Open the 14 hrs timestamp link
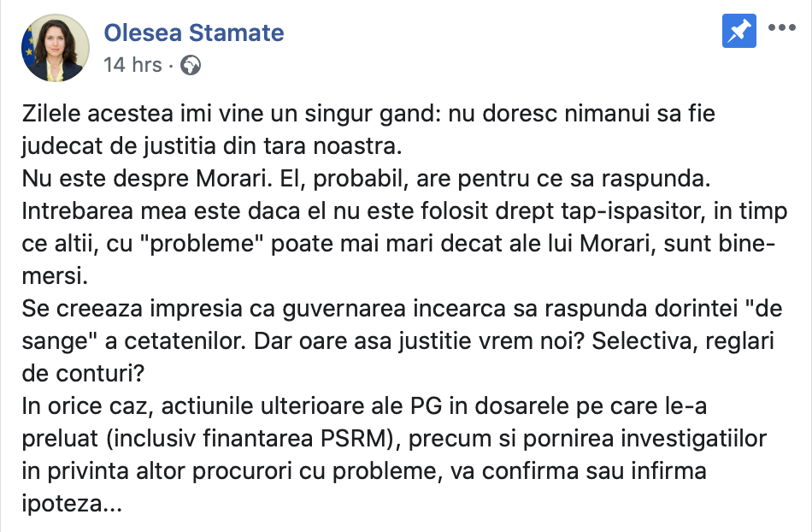The image size is (812, 532). pyautogui.click(x=132, y=65)
